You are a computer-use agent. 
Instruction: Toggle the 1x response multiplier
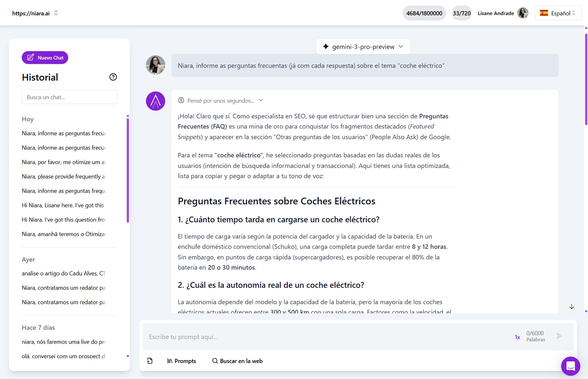coord(517,337)
